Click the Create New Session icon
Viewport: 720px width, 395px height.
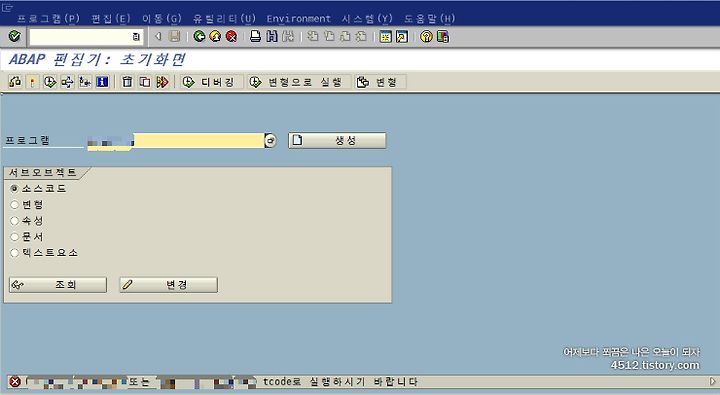[x=385, y=36]
